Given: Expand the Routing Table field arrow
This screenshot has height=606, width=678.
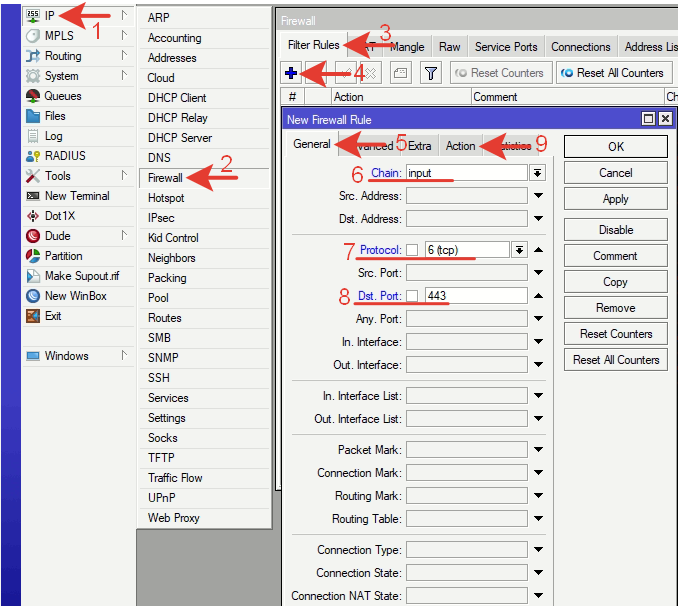Looking at the screenshot, I should pyautogui.click(x=538, y=519).
